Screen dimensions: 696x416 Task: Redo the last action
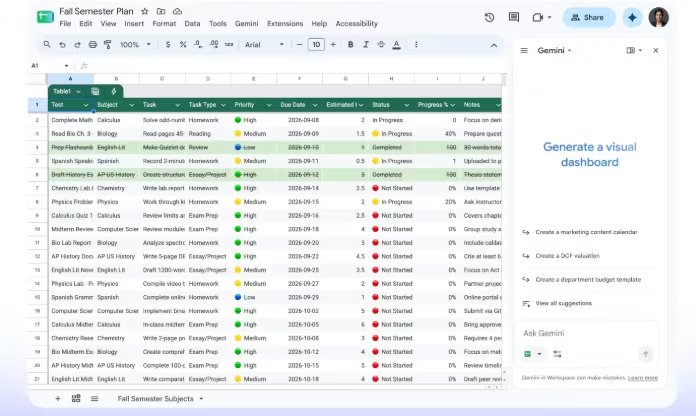coord(77,44)
